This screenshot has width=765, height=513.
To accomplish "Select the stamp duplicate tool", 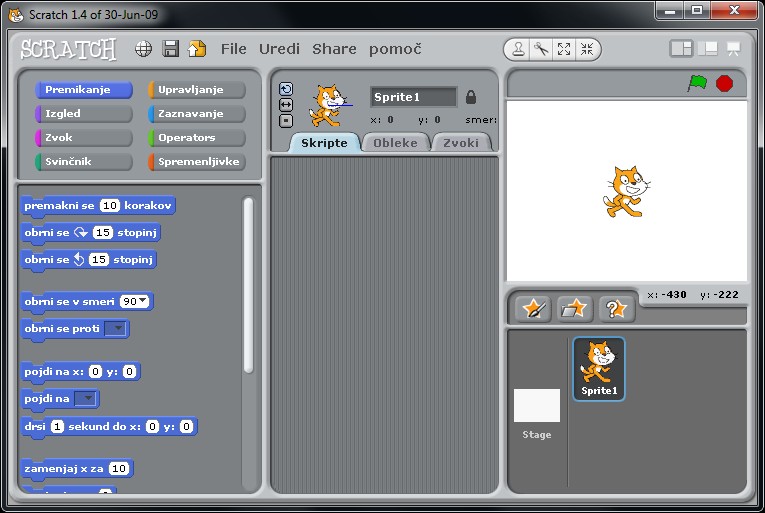I will pyautogui.click(x=518, y=49).
